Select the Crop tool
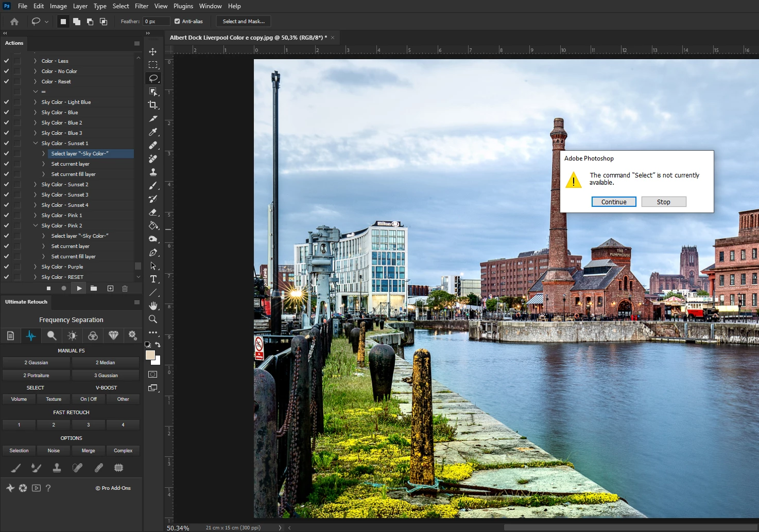This screenshot has height=532, width=759. (x=153, y=105)
